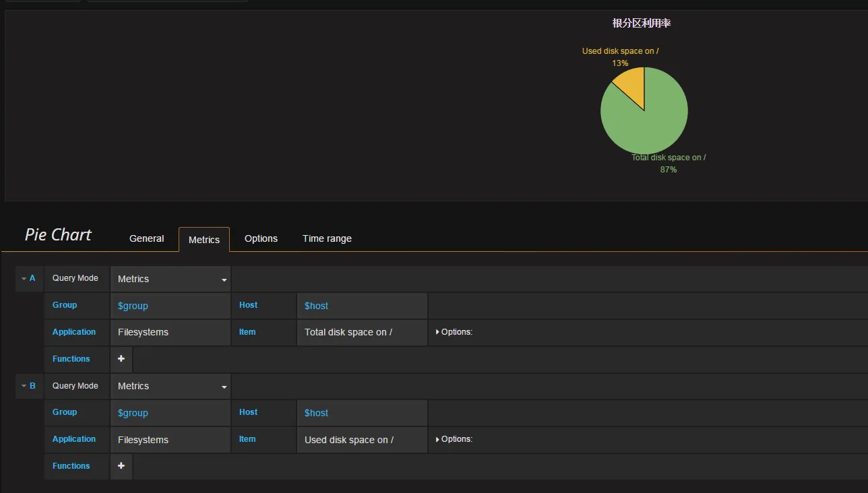Edit the 'Total disk space on /' item field
This screenshot has width=868, height=493.
[x=362, y=332]
